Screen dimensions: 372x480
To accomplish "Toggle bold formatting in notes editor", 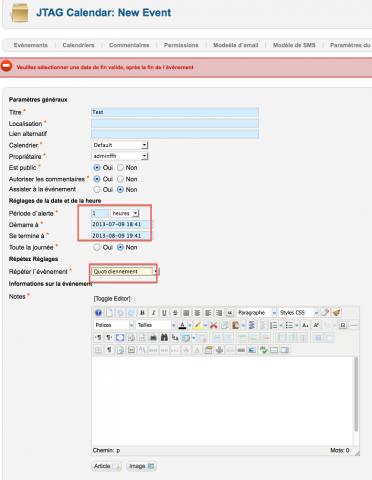I will 142,313.
